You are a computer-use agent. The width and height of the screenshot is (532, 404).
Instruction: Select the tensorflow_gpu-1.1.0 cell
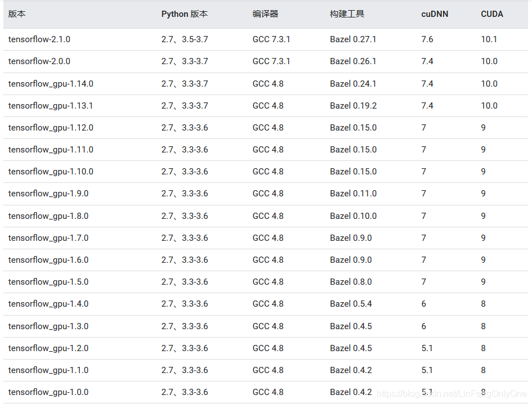coord(48,370)
